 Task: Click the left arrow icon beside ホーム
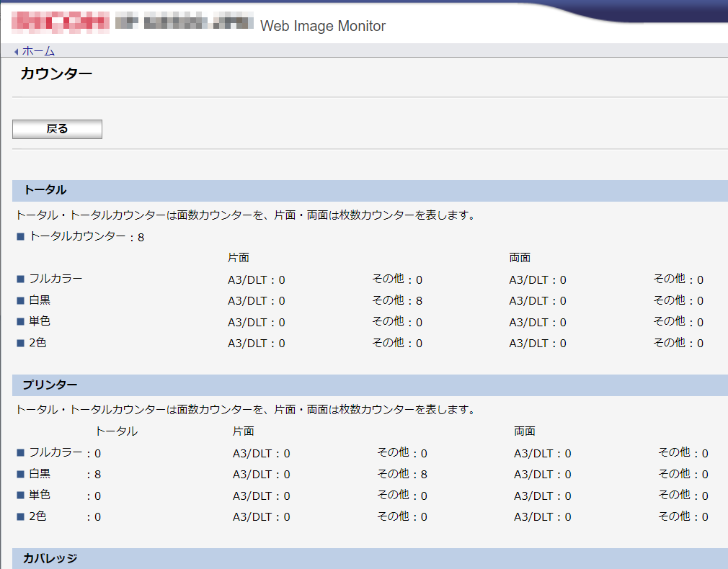17,52
